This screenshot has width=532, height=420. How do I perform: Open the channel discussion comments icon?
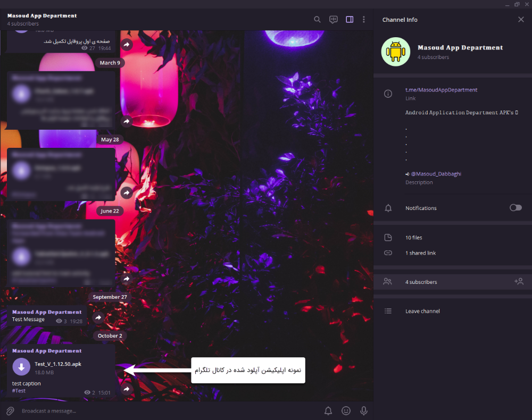pyautogui.click(x=333, y=19)
